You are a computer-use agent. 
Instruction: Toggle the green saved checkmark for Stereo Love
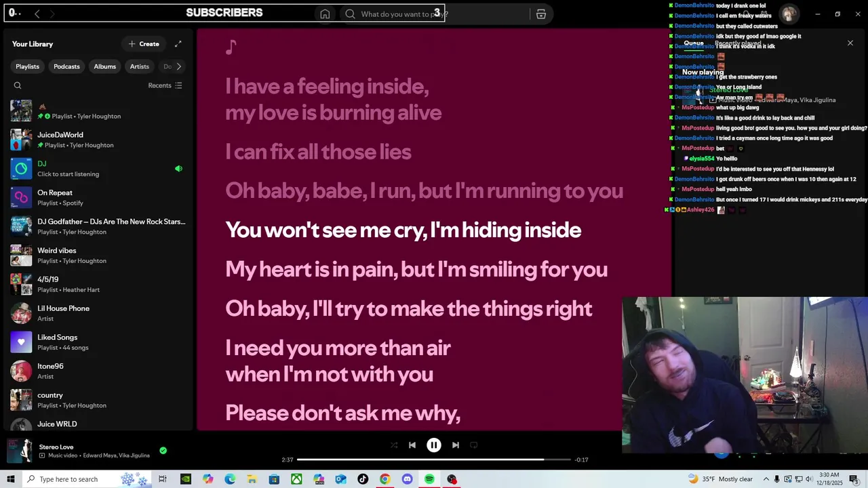coord(163,450)
